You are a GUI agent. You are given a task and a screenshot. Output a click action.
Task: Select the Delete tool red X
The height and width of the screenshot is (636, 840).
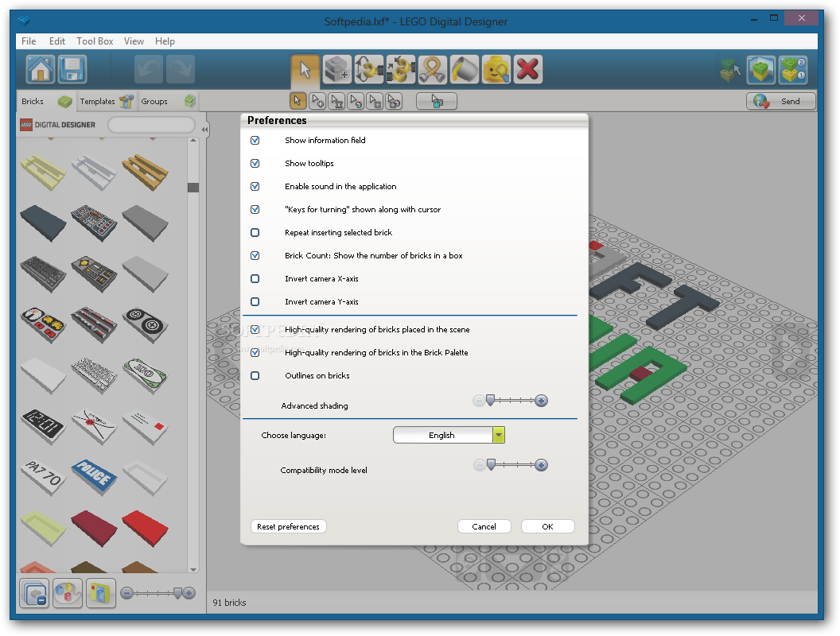pyautogui.click(x=527, y=70)
